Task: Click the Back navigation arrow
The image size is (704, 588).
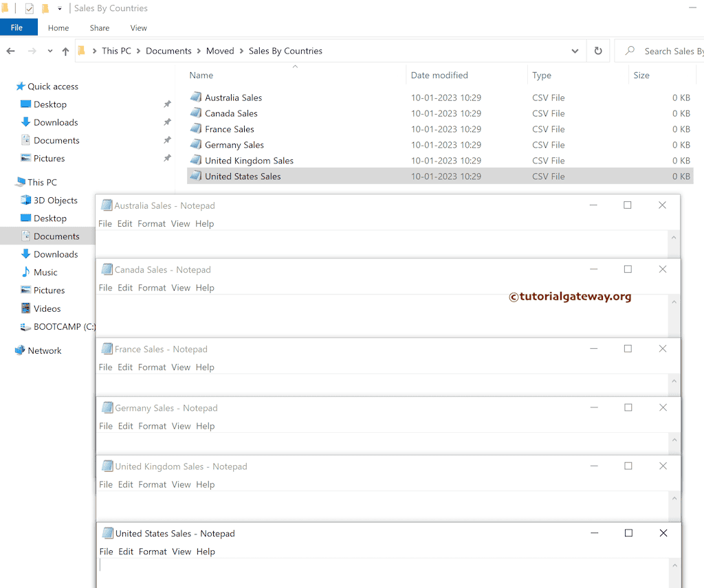Action: pos(11,50)
